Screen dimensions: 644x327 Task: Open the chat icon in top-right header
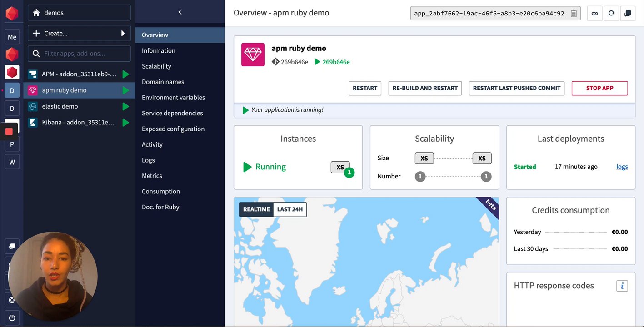pyautogui.click(x=628, y=13)
